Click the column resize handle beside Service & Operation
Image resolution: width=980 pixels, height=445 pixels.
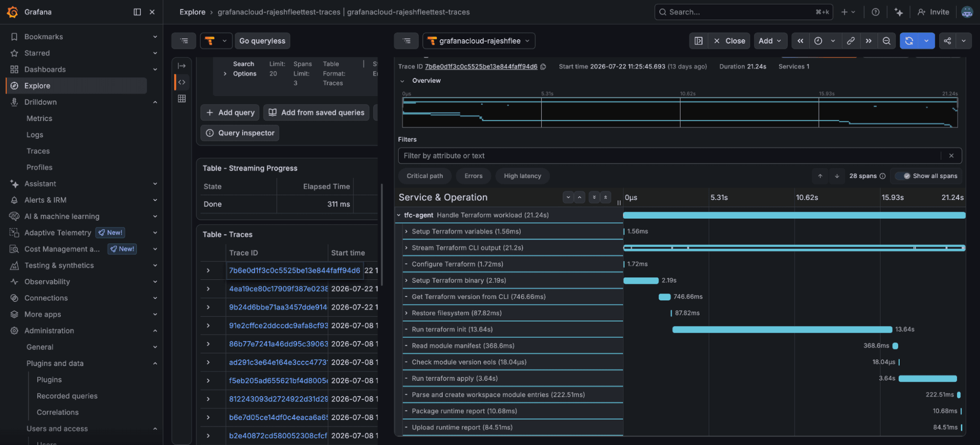pyautogui.click(x=619, y=202)
